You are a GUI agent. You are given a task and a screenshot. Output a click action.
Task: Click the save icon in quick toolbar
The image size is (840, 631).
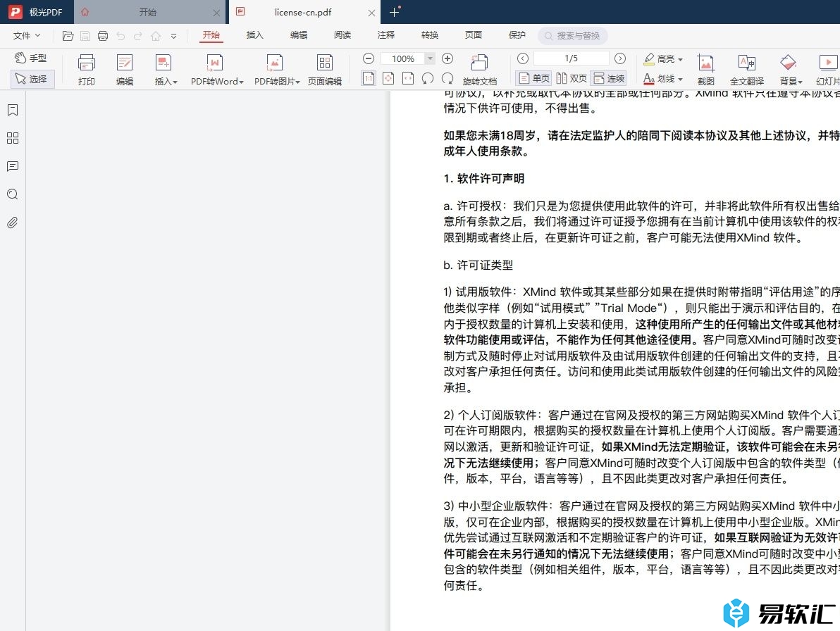pyautogui.click(x=85, y=36)
